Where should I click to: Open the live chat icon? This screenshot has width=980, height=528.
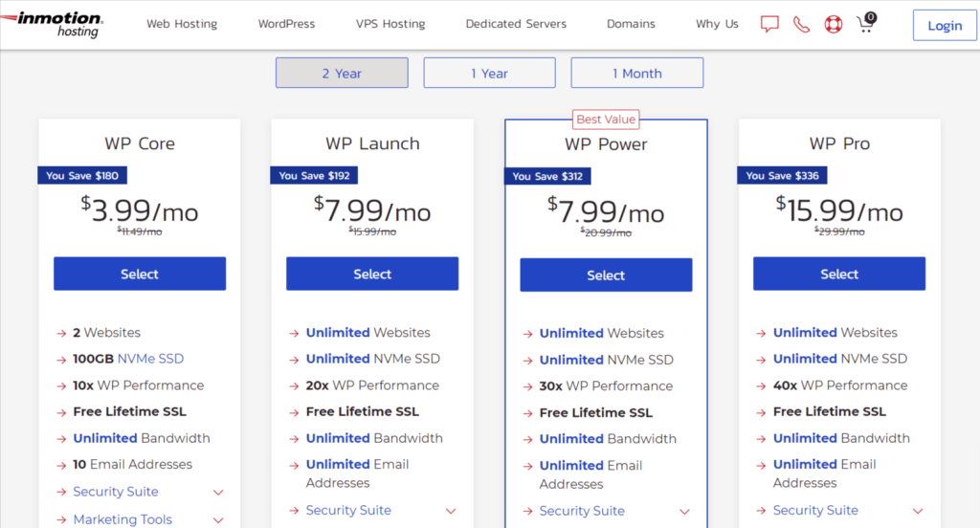(769, 24)
